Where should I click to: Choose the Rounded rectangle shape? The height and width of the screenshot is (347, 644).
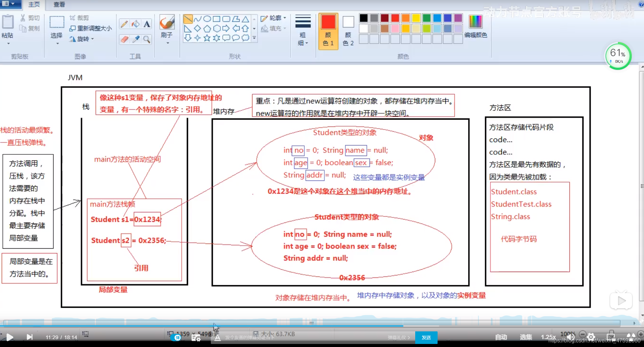(x=226, y=19)
